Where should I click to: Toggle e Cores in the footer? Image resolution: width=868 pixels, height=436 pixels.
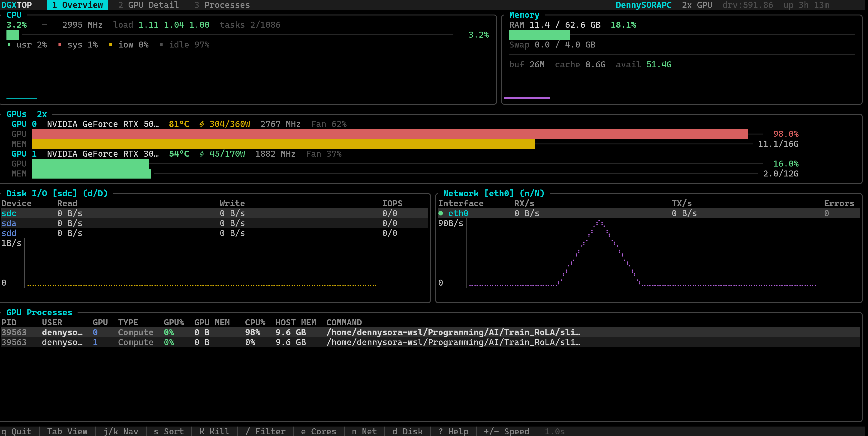[x=319, y=431]
